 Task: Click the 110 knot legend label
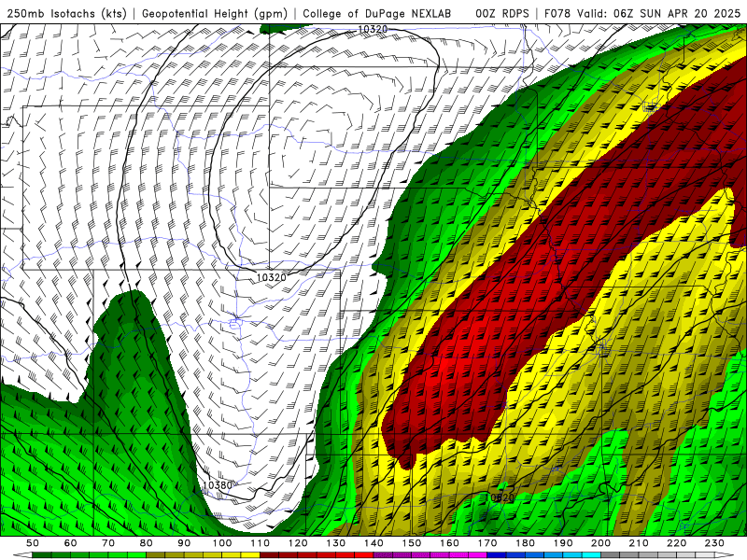261,543
